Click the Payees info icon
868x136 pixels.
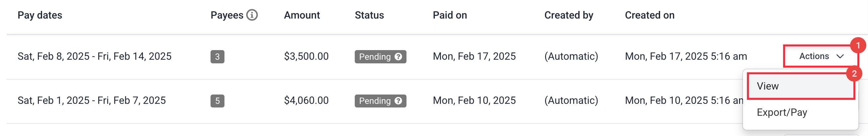point(252,15)
